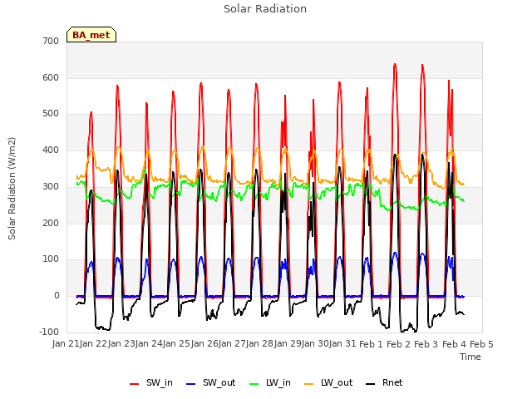Click the Jan 22 x-axis tick label
Screen dimensions: 532x399
click(x=93, y=343)
